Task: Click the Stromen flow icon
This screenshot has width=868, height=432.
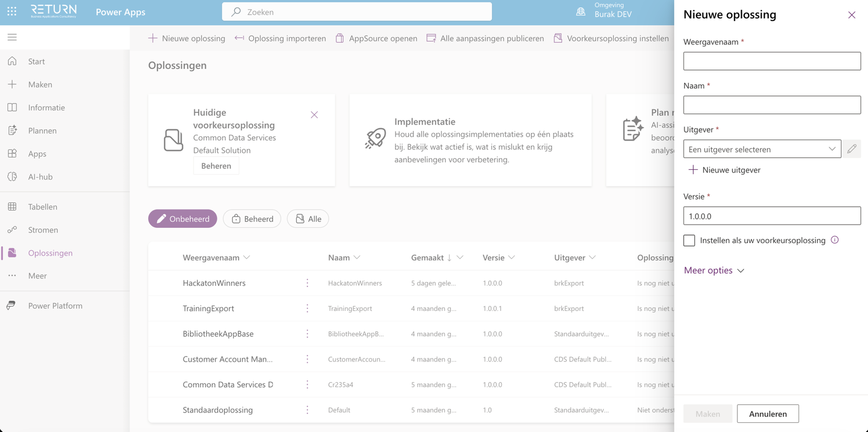Action: pyautogui.click(x=12, y=230)
